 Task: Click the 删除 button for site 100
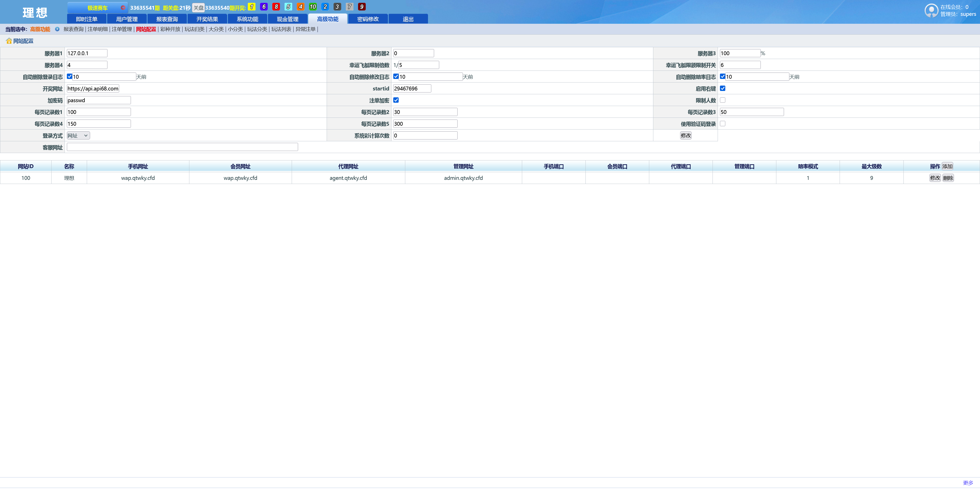pos(948,178)
